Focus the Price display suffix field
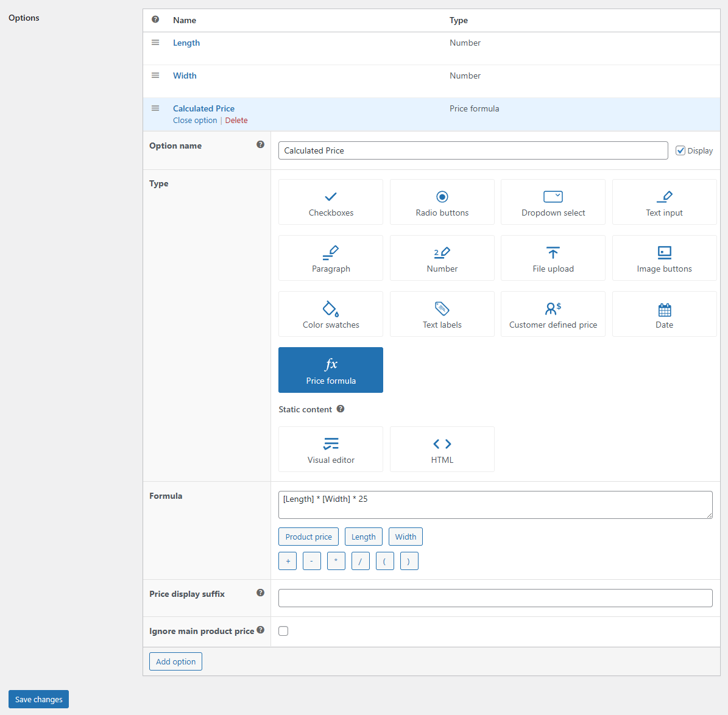This screenshot has height=715, width=728. click(495, 598)
